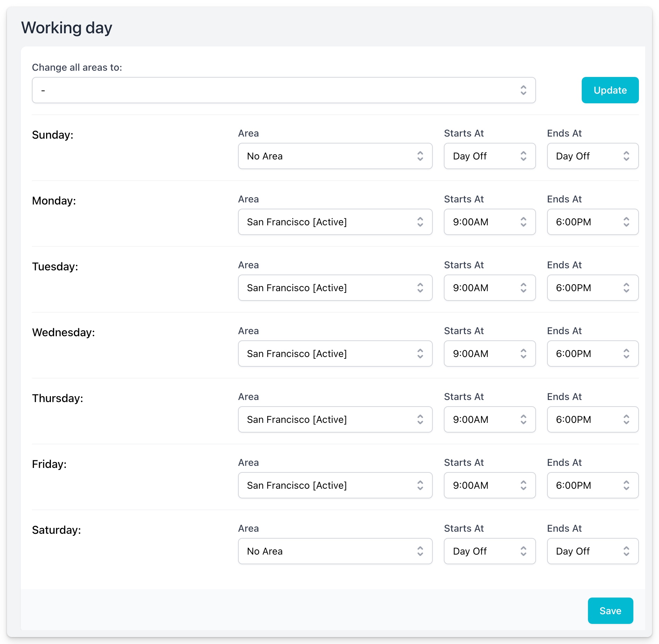Open Sunday's Ends At dropdown

coord(592,156)
